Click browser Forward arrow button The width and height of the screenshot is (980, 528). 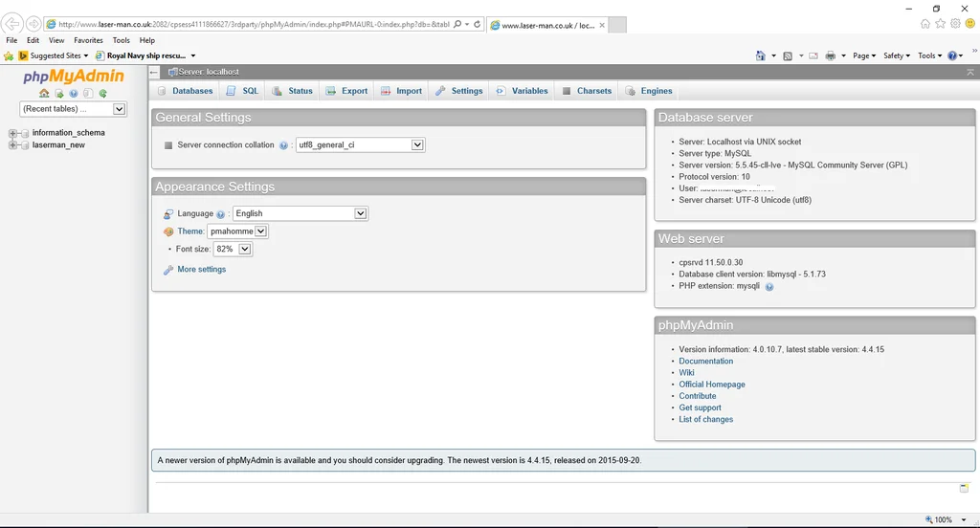(x=33, y=24)
